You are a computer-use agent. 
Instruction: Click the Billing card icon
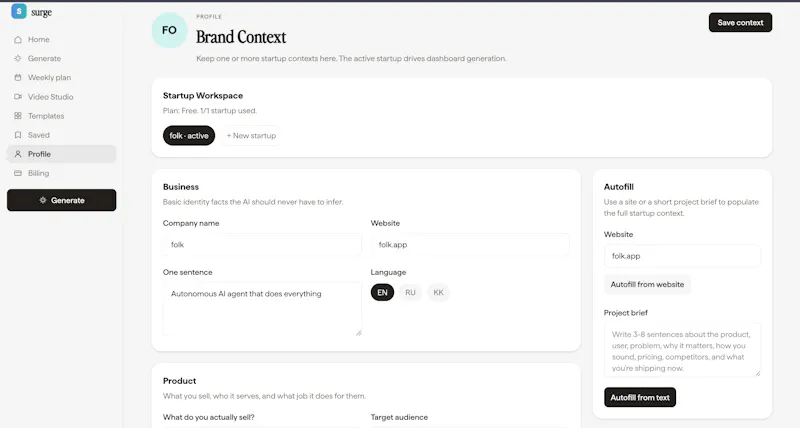pyautogui.click(x=18, y=173)
